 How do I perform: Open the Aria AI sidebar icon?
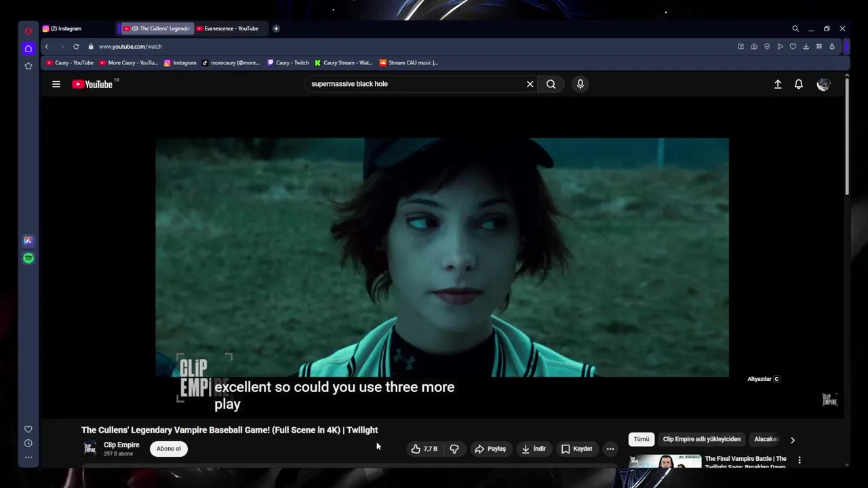coord(28,241)
